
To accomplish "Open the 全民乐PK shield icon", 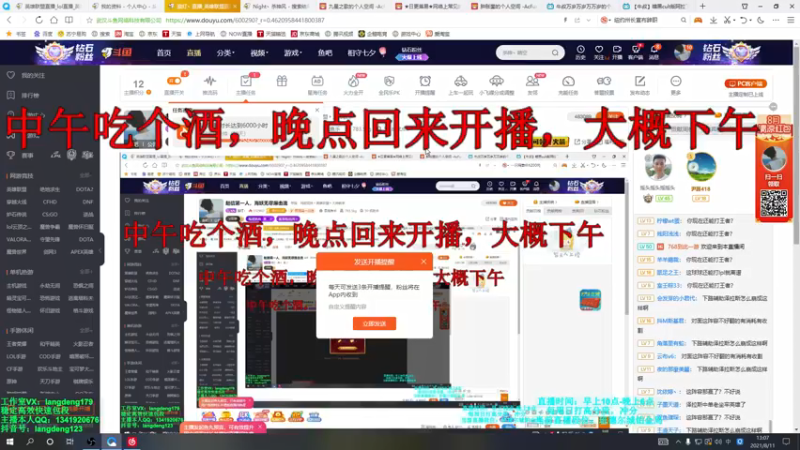I will pos(389,85).
